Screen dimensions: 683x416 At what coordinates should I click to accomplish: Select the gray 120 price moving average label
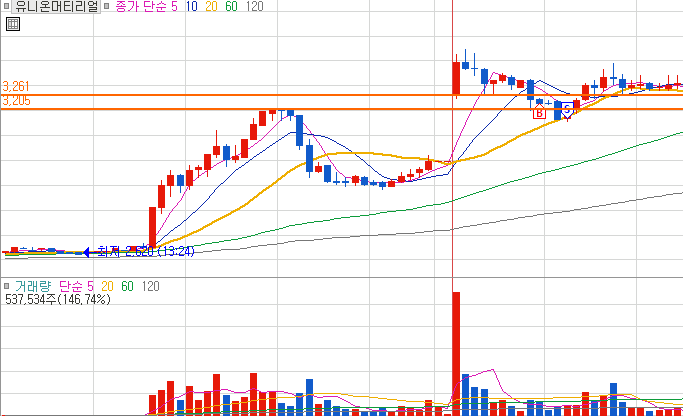pyautogui.click(x=254, y=6)
